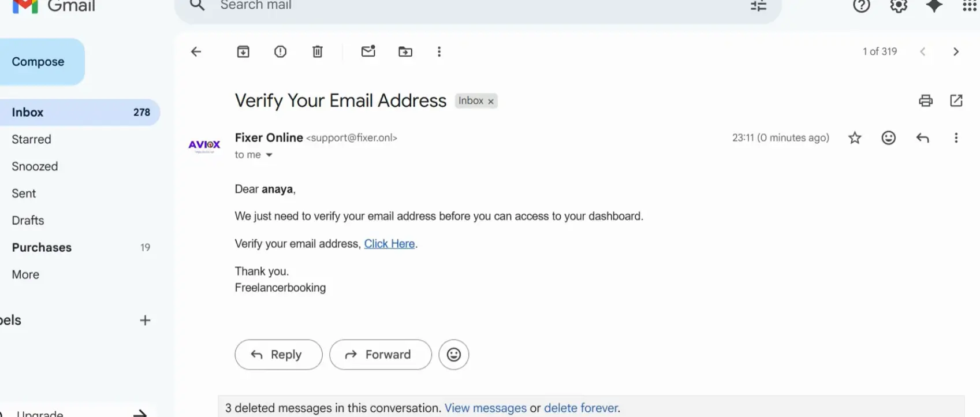Open the toolbar's three-dot More menu
980x417 pixels.
[x=439, y=52]
